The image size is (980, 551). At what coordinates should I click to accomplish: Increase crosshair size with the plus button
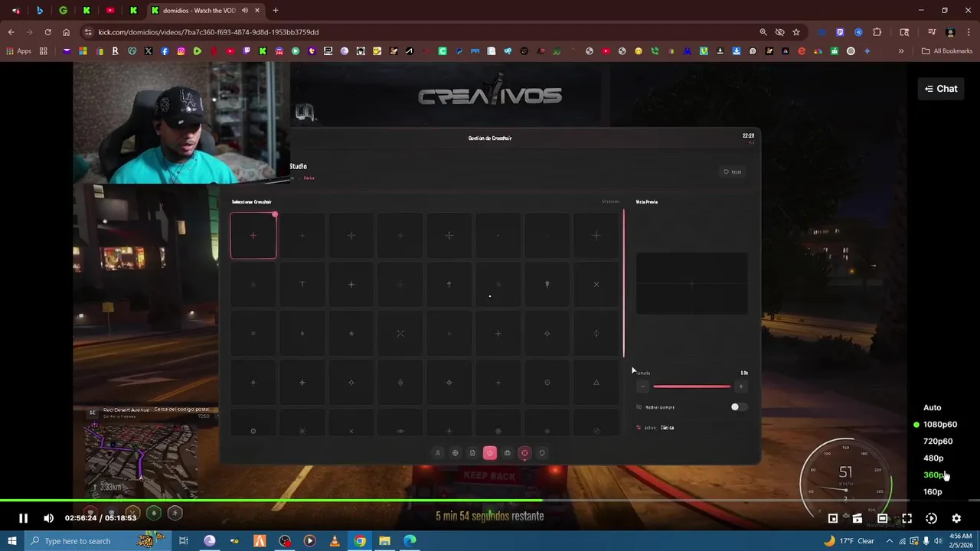click(x=740, y=386)
